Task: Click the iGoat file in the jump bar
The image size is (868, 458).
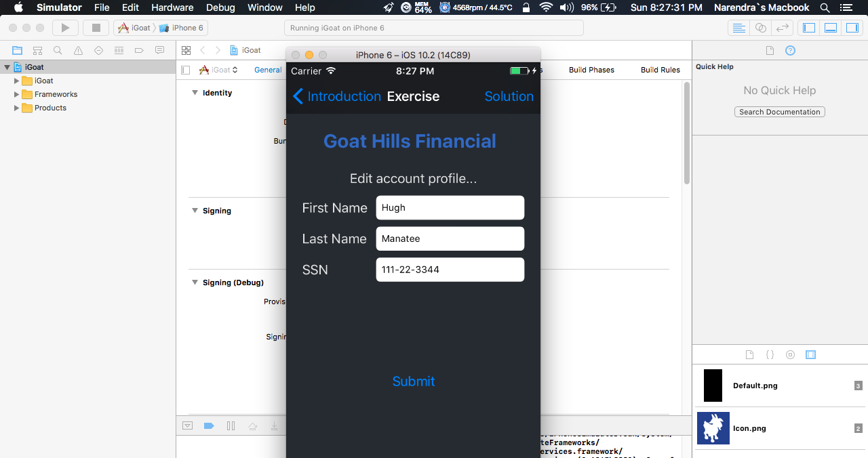Action: [x=245, y=50]
